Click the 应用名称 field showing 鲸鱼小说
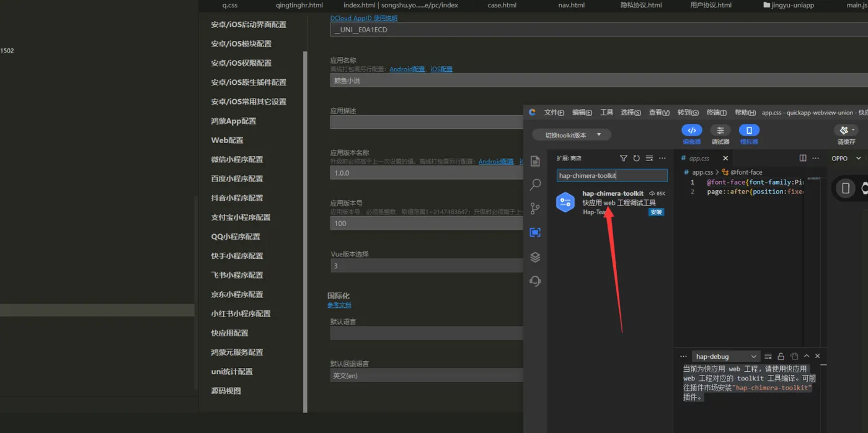This screenshot has width=868, height=433. pyautogui.click(x=599, y=81)
